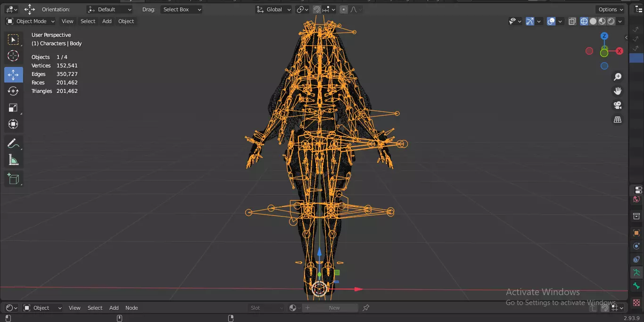The image size is (644, 322).
Task: Open the Global transform orientation dropdown
Action: pyautogui.click(x=274, y=9)
